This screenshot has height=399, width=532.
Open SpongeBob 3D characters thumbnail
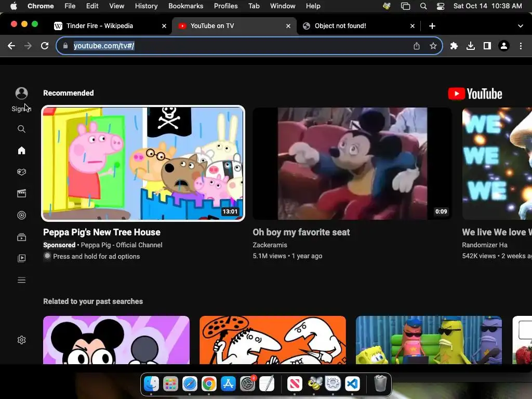coord(429,340)
